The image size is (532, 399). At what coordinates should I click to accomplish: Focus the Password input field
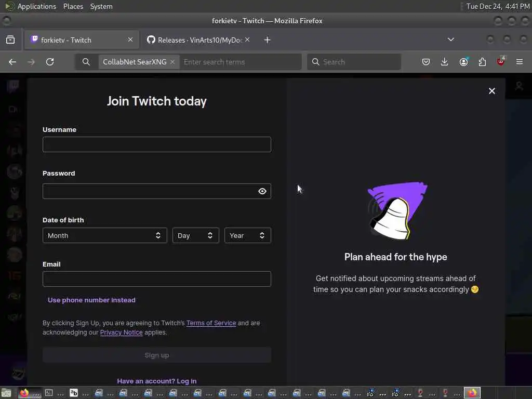[x=157, y=191]
